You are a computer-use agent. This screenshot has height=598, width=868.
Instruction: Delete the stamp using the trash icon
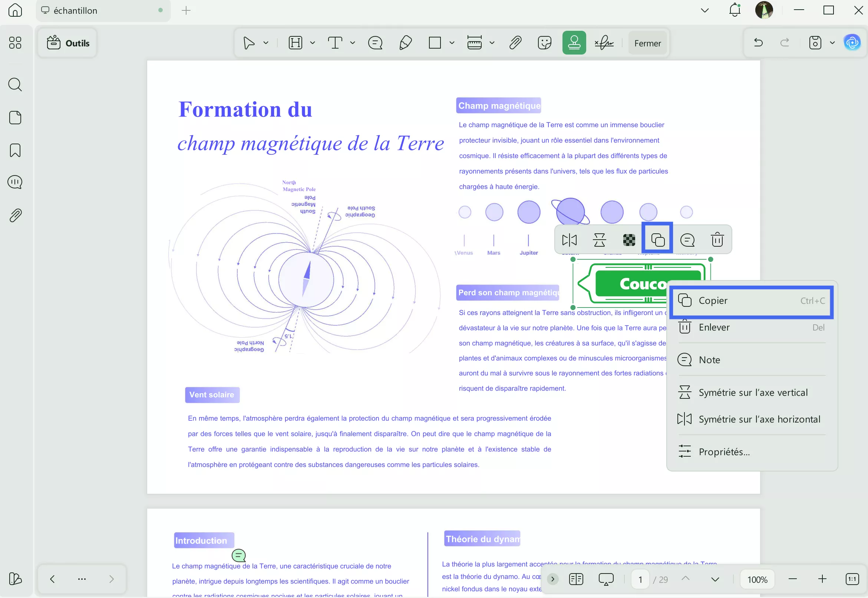coord(717,239)
